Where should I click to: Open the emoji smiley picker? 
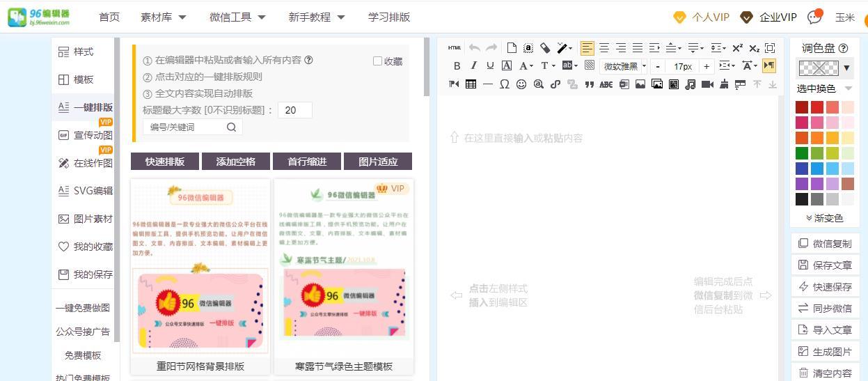tap(521, 84)
